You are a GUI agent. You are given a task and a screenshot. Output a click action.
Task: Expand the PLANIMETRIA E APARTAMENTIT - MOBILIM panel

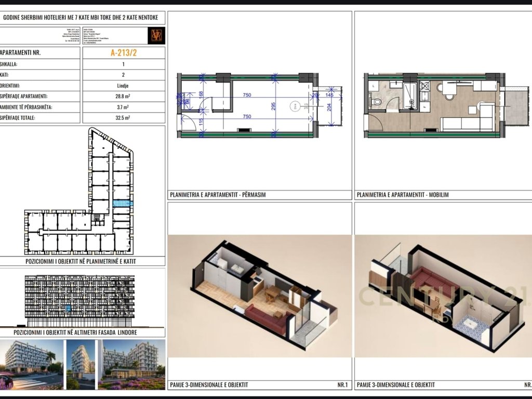403,195
